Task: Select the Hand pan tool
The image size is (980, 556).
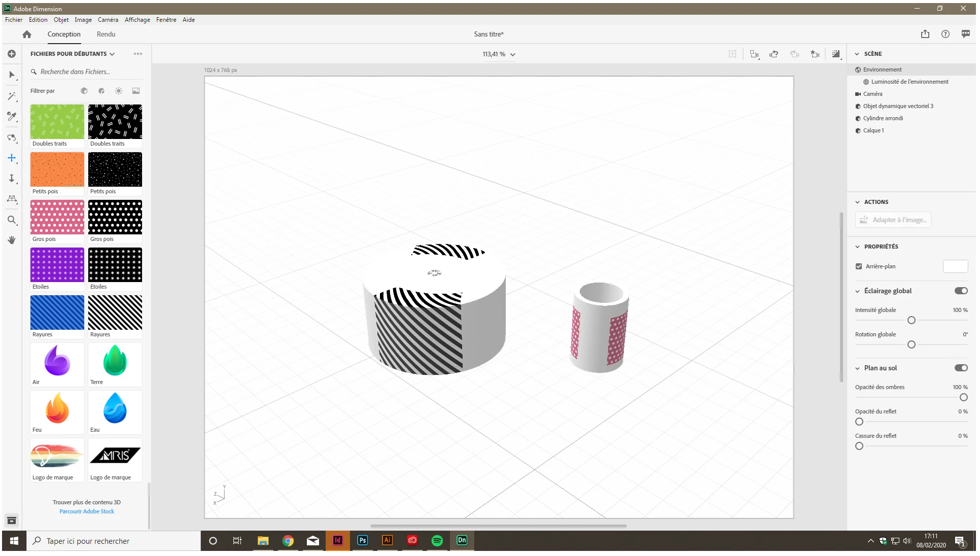Action: coord(12,240)
